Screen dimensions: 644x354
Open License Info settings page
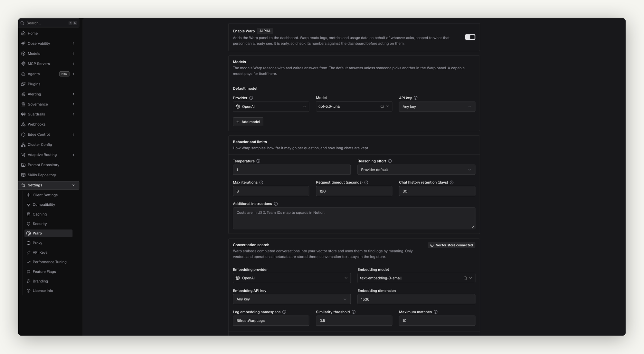48,291
